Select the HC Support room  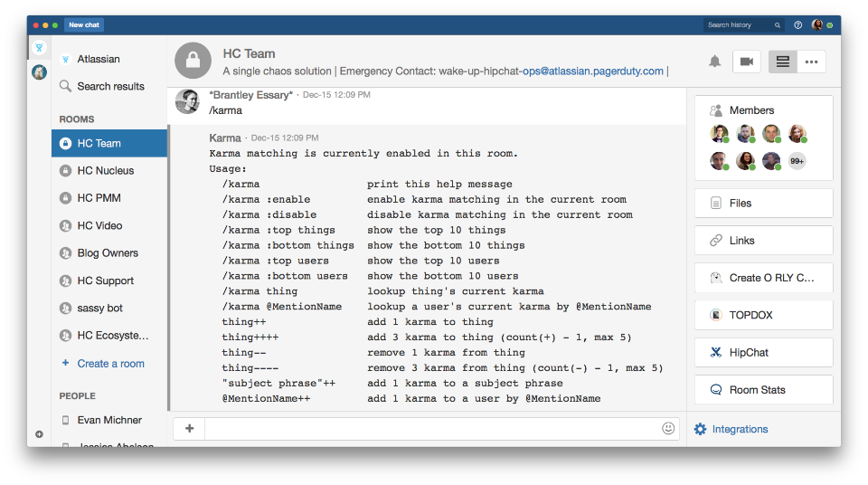pos(109,281)
